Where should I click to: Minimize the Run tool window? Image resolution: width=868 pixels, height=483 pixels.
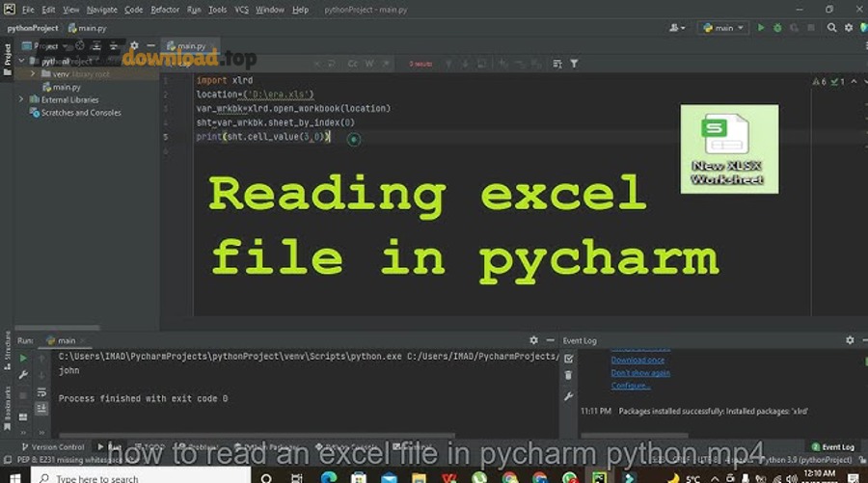[x=550, y=340]
